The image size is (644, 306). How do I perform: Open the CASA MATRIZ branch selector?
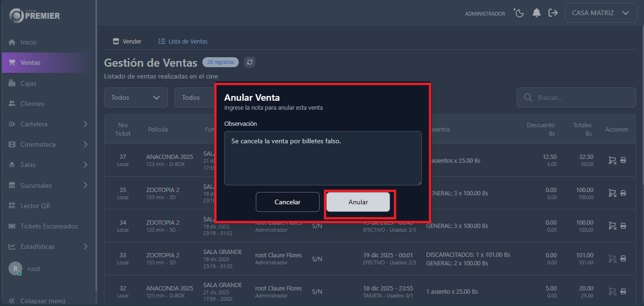click(x=600, y=13)
